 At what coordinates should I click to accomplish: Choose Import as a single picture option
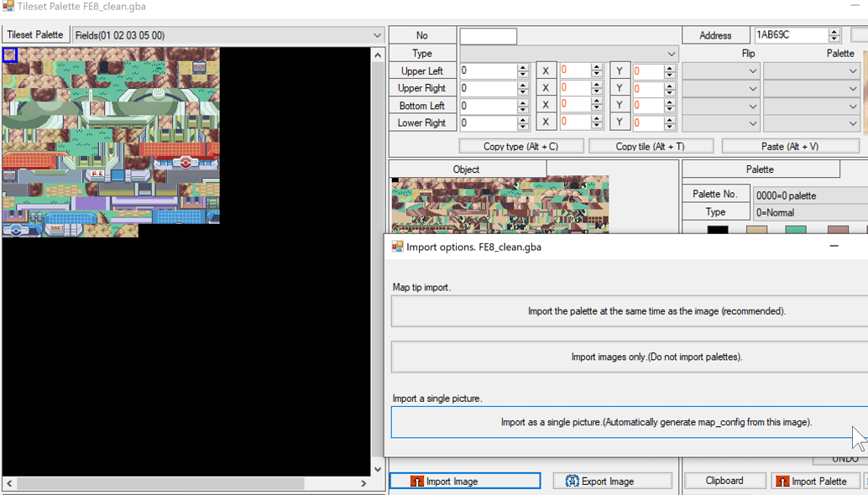(x=628, y=422)
